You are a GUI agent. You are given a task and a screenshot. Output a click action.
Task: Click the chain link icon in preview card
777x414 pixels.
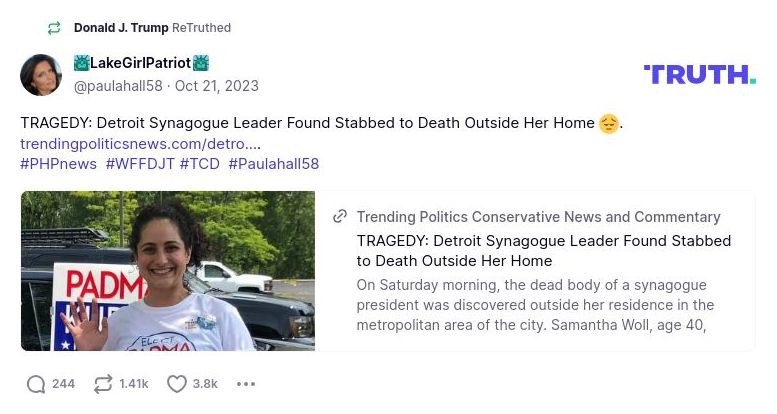(x=340, y=217)
